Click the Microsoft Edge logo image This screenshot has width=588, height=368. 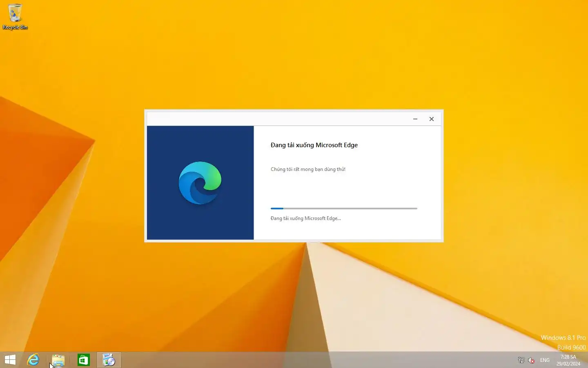200,183
